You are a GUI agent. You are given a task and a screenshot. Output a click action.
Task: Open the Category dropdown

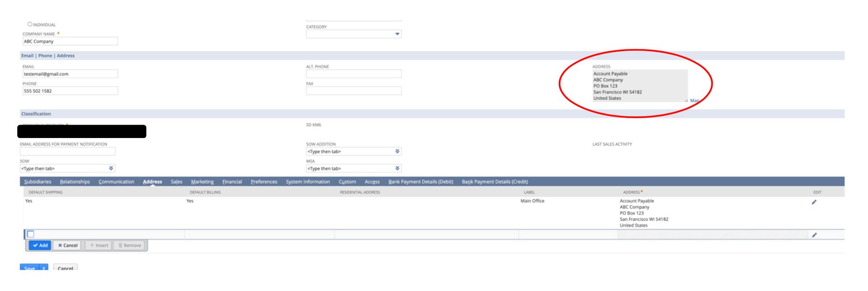397,34
